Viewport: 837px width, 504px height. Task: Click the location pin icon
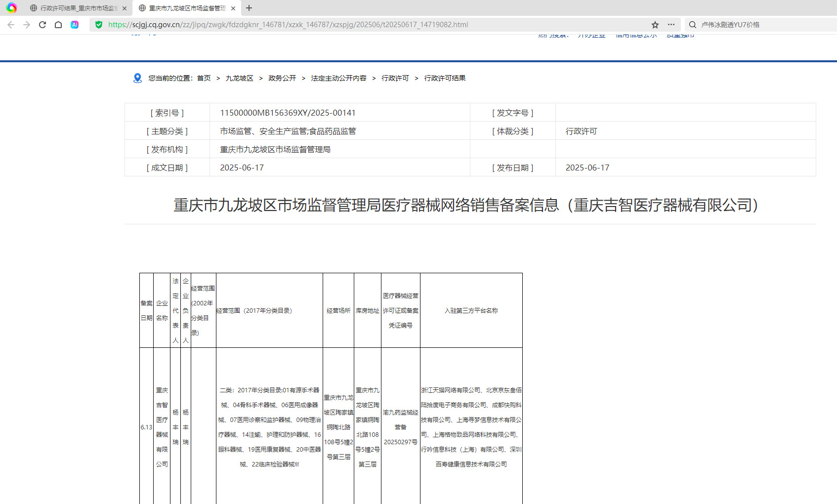point(137,78)
